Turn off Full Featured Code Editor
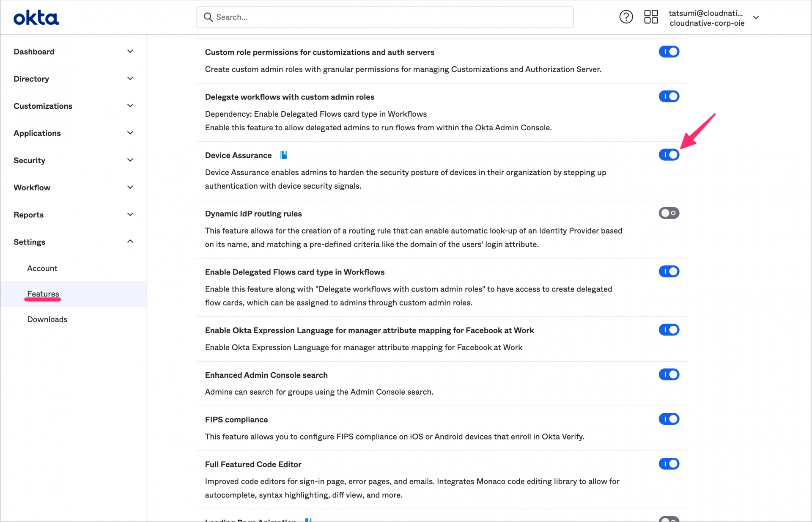 pos(669,464)
